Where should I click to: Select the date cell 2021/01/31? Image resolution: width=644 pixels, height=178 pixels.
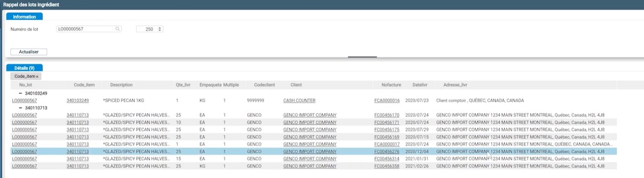(416, 159)
